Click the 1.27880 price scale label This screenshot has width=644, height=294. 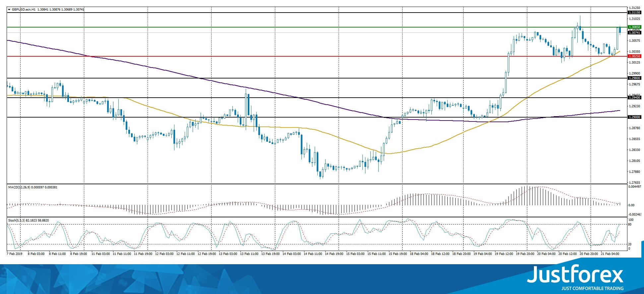coord(634,172)
